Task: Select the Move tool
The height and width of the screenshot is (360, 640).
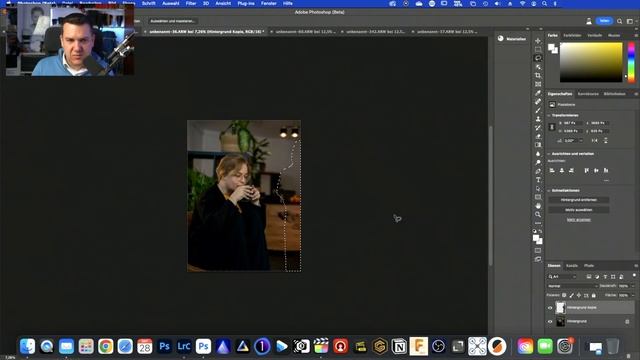Action: [538, 41]
